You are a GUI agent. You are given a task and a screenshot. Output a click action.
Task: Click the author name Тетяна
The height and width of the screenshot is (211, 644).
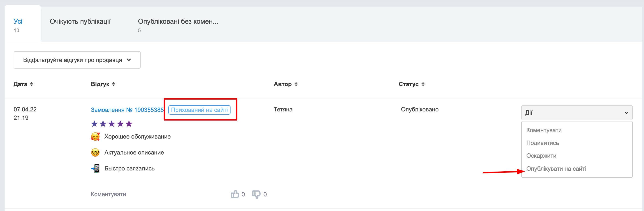pyautogui.click(x=283, y=109)
